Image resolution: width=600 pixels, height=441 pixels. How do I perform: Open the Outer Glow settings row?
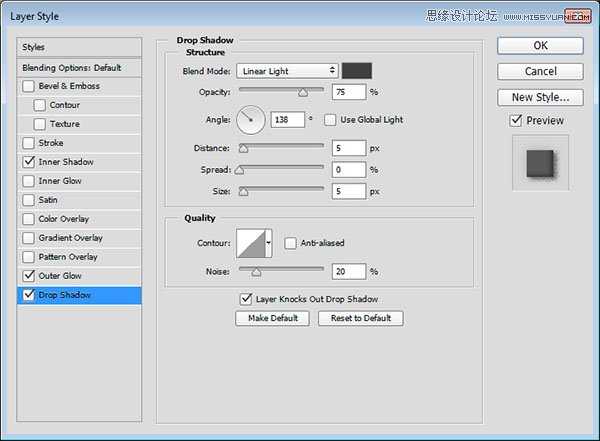[79, 276]
